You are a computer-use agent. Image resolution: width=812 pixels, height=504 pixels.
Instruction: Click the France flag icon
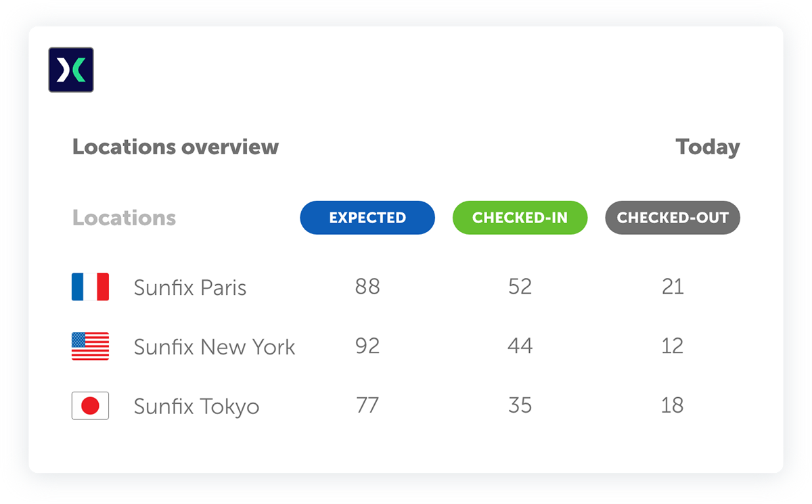[x=90, y=287]
